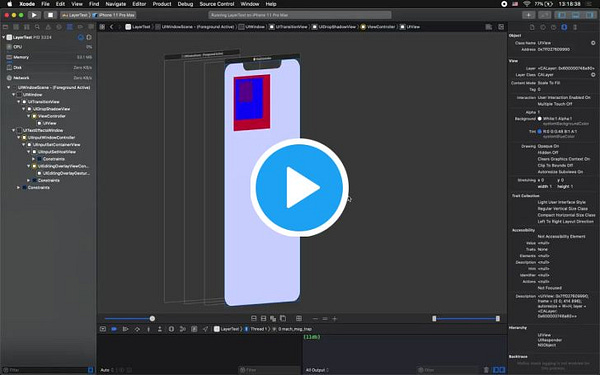Click actual size equals icon below canvas
Image resolution: width=600 pixels, height=375 pixels.
pyautogui.click(x=324, y=318)
